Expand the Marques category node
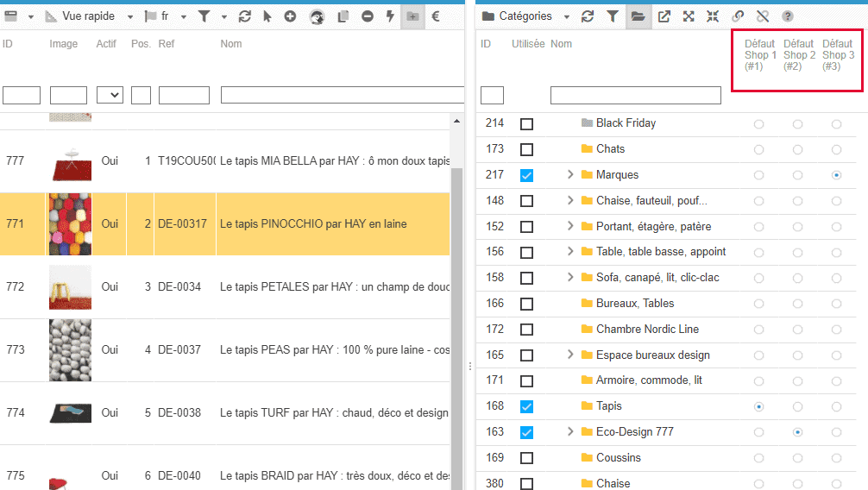Viewport: 868px width, 490px height. coord(570,175)
